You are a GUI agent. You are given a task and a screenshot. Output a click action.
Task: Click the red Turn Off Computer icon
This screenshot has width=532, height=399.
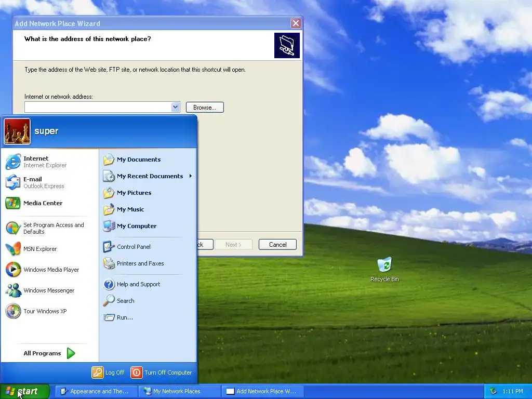click(137, 373)
